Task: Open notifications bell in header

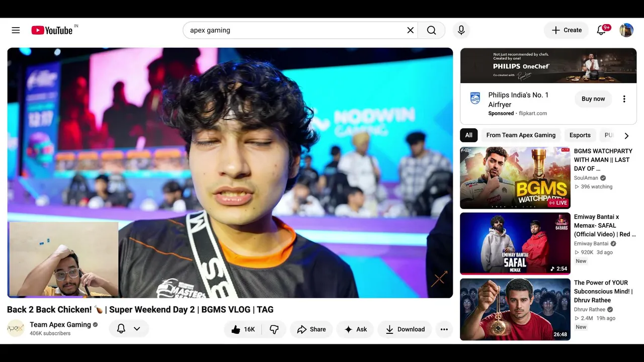Action: (x=601, y=30)
